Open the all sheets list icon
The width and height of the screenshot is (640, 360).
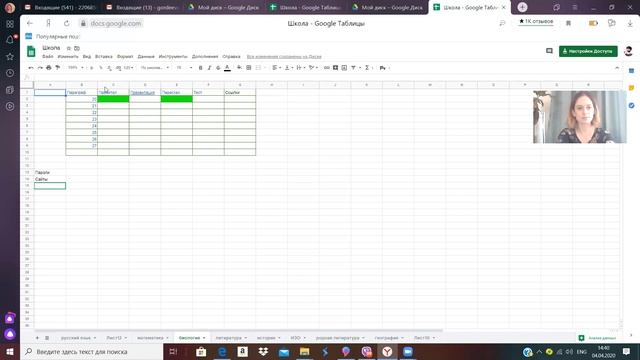click(47, 338)
